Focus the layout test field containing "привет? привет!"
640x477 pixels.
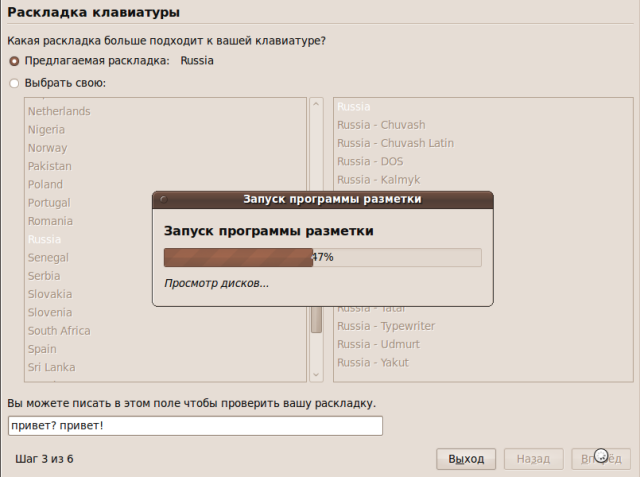point(195,426)
